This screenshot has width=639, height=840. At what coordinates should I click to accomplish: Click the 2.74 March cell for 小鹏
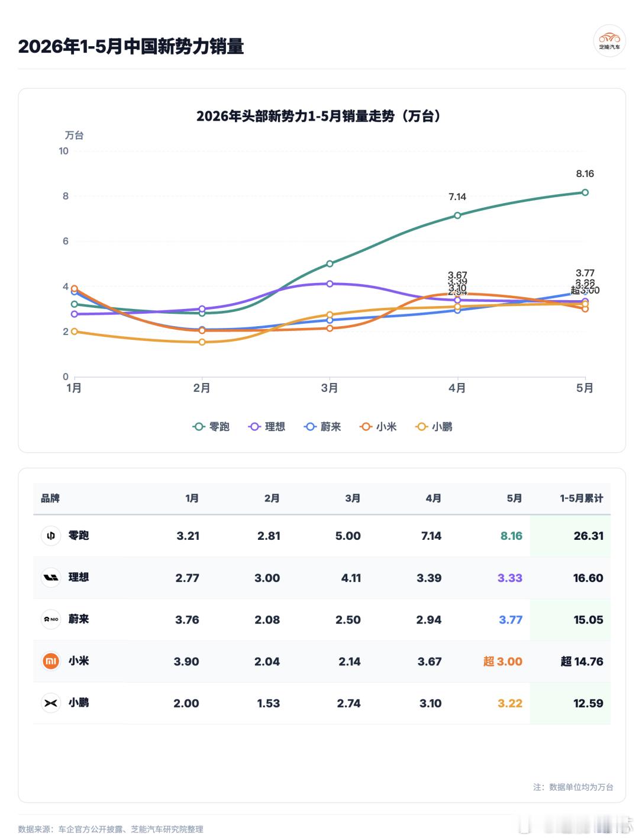(x=348, y=703)
